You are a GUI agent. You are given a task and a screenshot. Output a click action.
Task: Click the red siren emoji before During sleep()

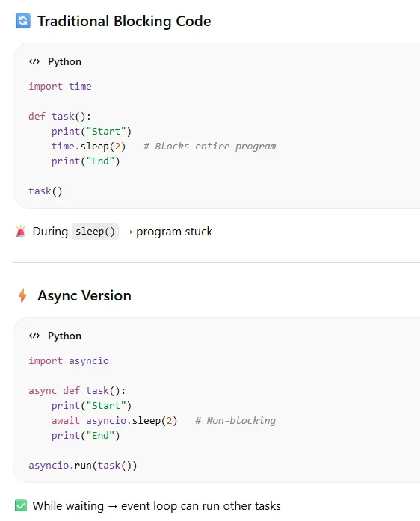[21, 231]
